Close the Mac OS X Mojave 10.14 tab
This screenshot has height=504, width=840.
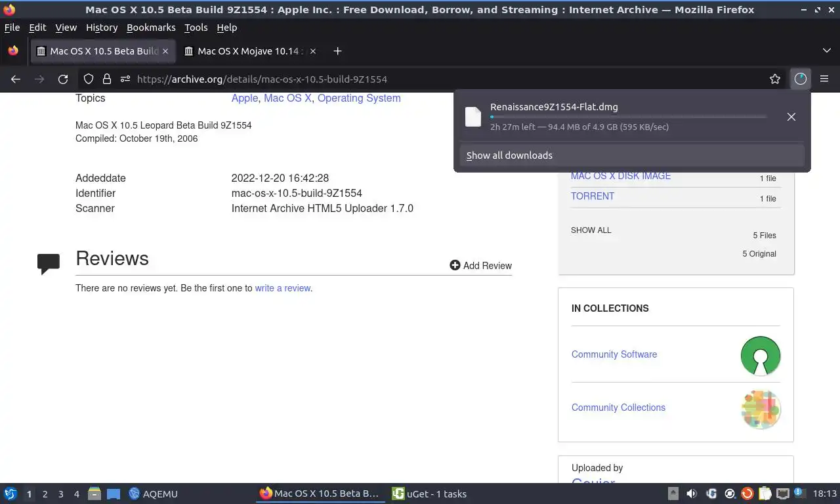click(x=313, y=51)
